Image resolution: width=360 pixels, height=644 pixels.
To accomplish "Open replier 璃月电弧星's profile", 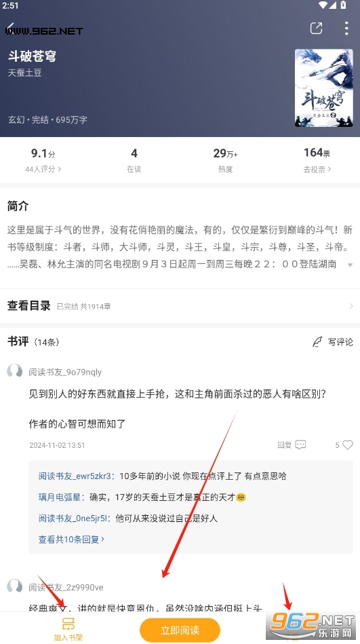I will pos(59,497).
